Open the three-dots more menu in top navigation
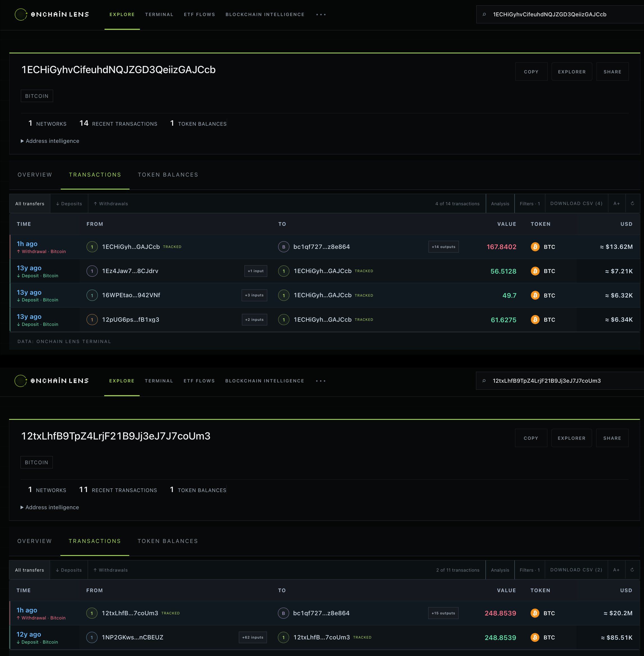The height and width of the screenshot is (656, 644). 321,15
